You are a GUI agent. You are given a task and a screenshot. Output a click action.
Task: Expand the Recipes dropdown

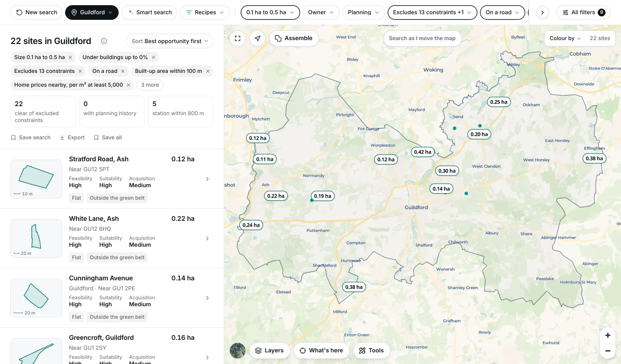click(205, 13)
